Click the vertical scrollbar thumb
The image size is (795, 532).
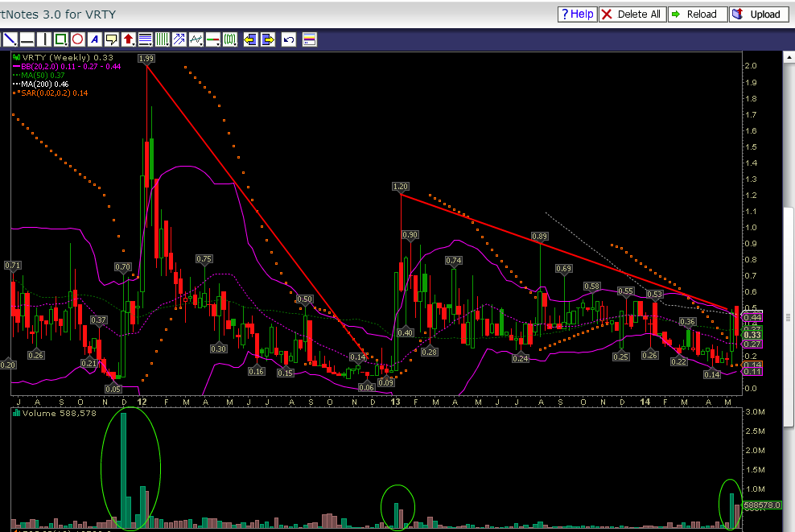coord(789,317)
